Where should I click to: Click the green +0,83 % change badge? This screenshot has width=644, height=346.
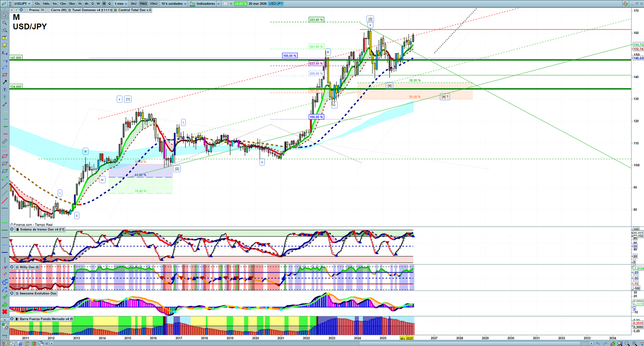tap(240, 4)
